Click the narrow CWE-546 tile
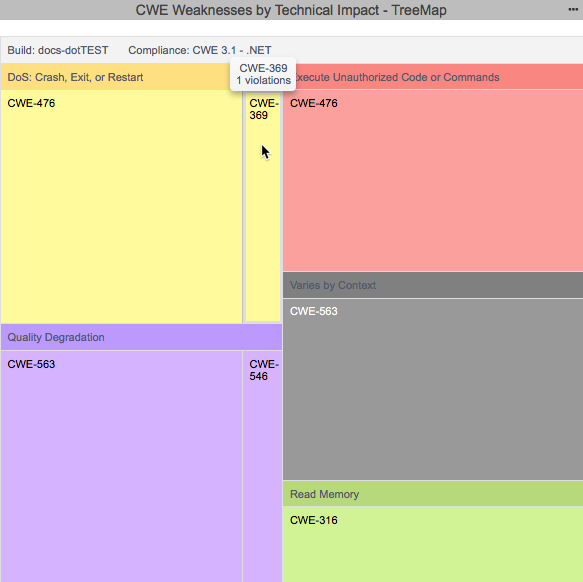The height and width of the screenshot is (582, 583). coord(262,466)
